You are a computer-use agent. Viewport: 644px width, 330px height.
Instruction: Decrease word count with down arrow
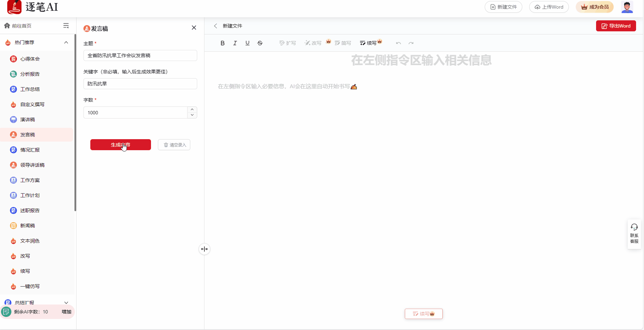[x=192, y=115]
